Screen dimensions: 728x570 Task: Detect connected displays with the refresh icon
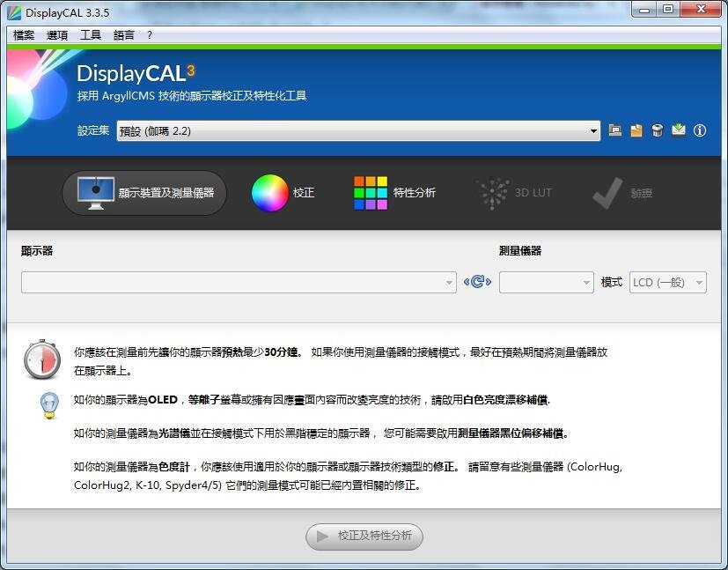pyautogui.click(x=476, y=280)
